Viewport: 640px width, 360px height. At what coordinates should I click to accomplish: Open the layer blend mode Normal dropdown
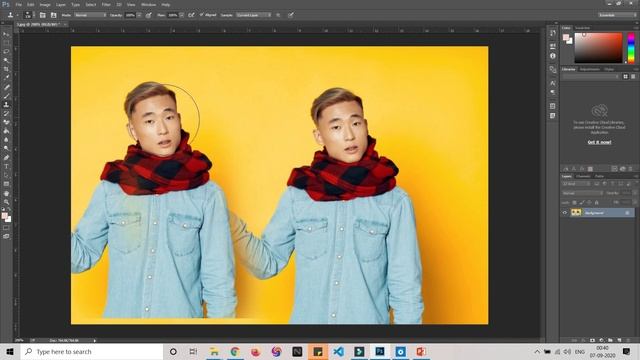click(x=582, y=193)
